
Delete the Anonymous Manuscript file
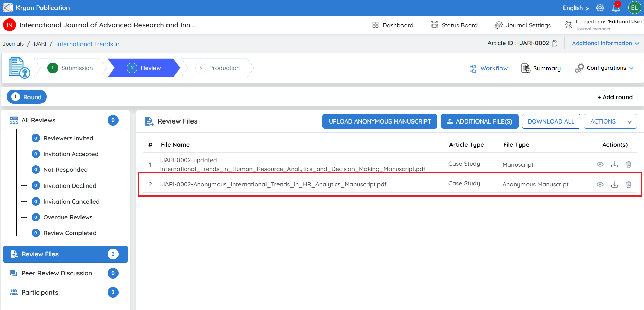tap(629, 184)
